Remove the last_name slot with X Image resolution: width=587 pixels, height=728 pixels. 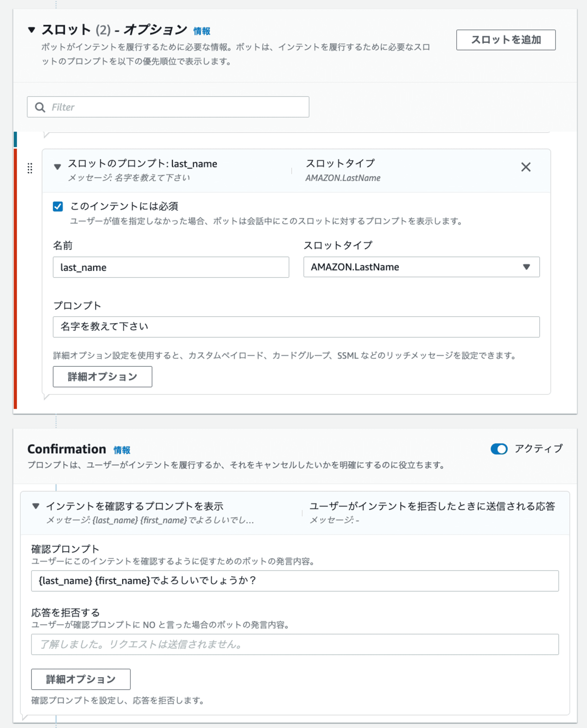point(525,167)
